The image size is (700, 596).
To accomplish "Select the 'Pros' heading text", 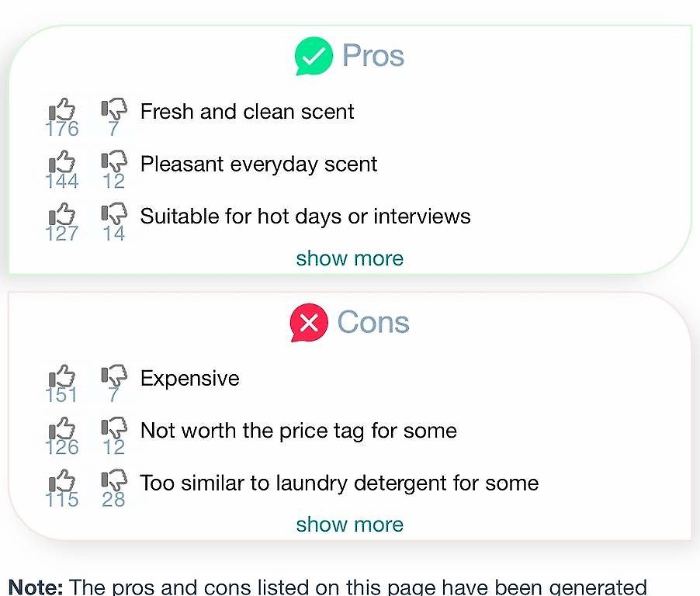I will [x=373, y=56].
